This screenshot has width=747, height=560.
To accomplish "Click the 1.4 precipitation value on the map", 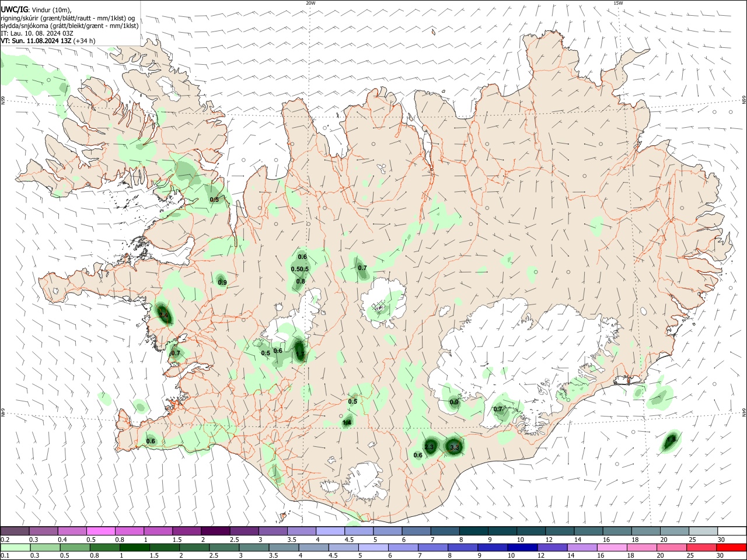I will pyautogui.click(x=347, y=422).
